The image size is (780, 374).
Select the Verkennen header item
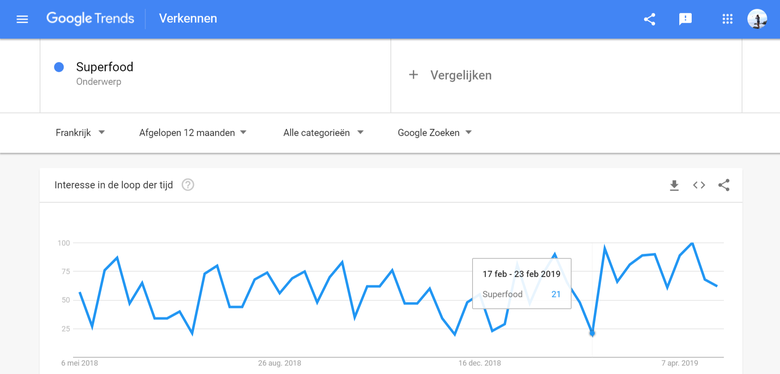(188, 19)
